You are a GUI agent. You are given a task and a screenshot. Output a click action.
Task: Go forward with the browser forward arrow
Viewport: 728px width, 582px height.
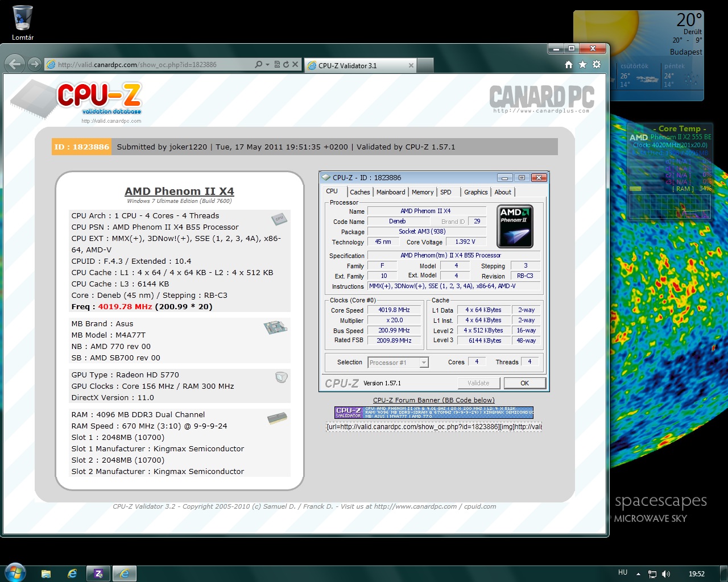pyautogui.click(x=34, y=64)
